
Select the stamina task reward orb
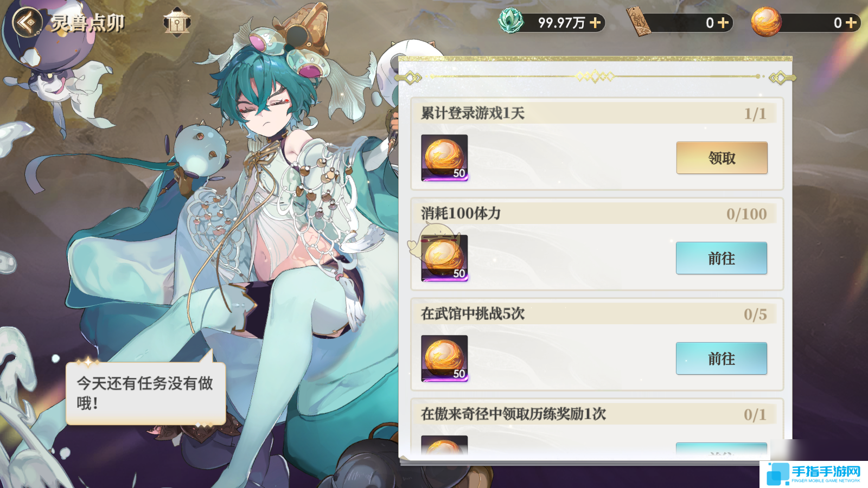coord(444,258)
